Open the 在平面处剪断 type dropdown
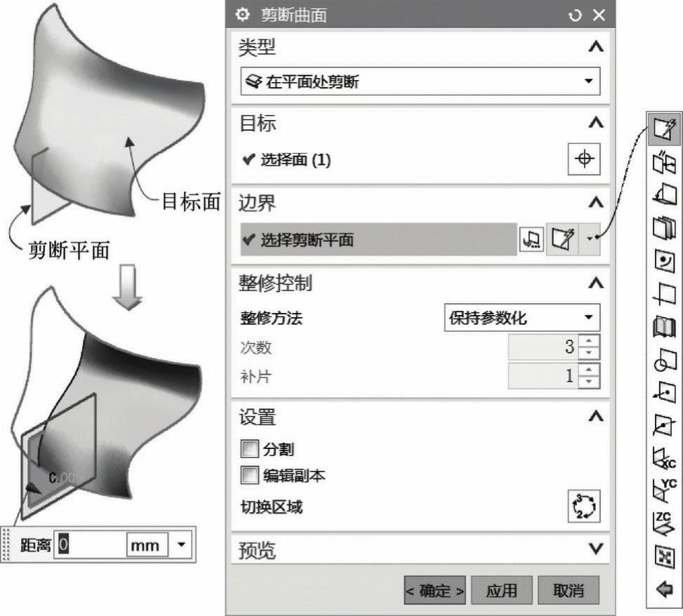This screenshot has height=616, width=683. tap(420, 81)
